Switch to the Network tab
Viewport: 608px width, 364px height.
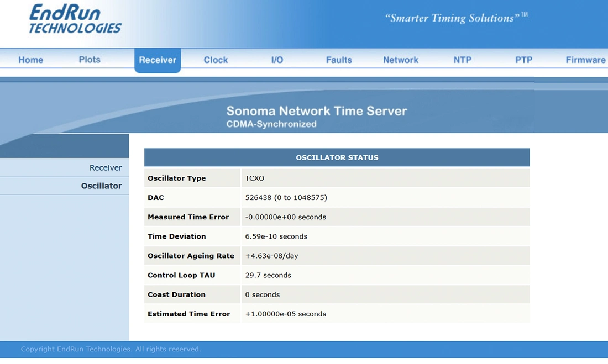tap(401, 60)
